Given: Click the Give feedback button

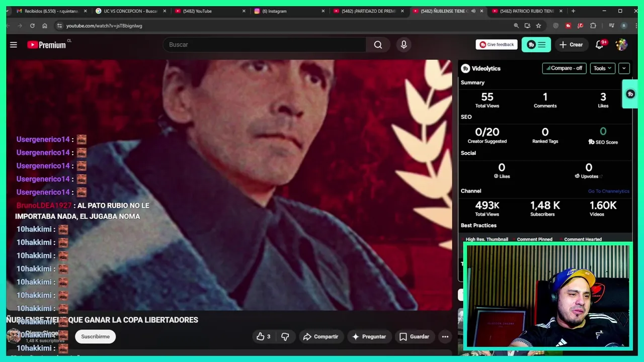Looking at the screenshot, I should 497,45.
